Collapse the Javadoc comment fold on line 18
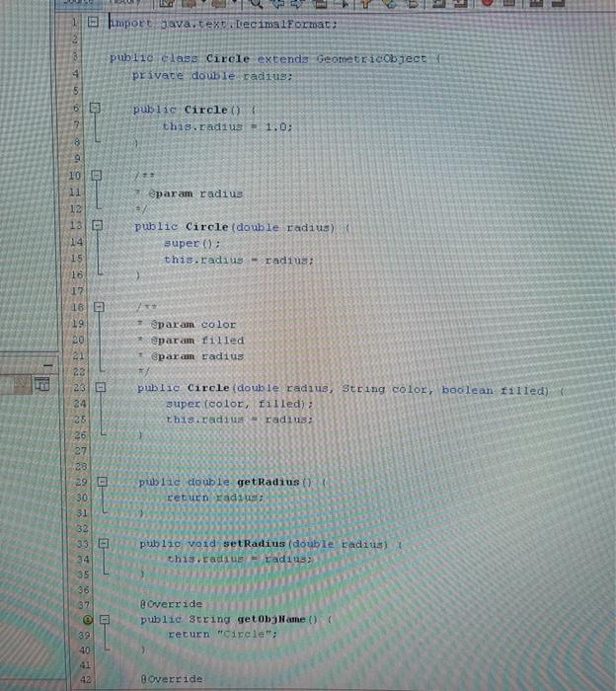Image resolution: width=616 pixels, height=691 pixels. [x=99, y=307]
